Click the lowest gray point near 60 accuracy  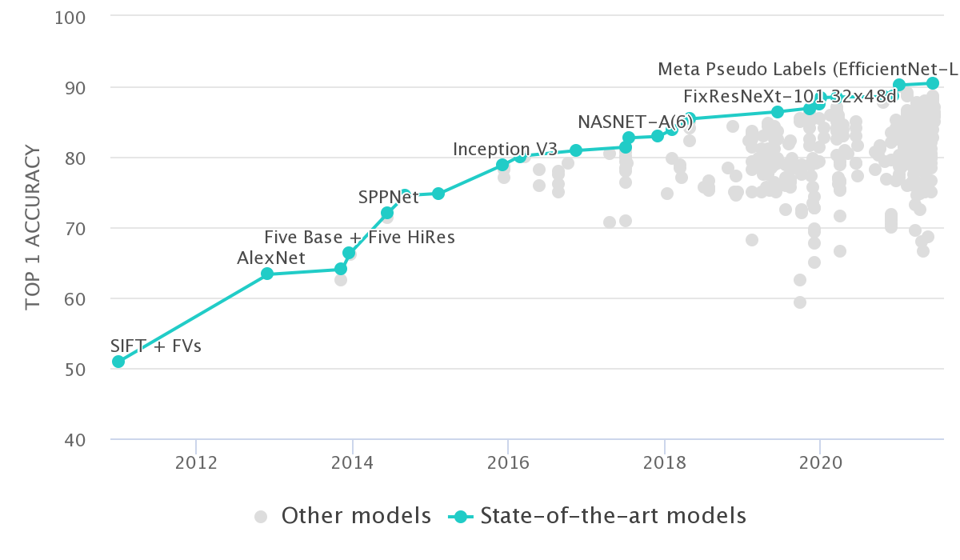(x=800, y=302)
